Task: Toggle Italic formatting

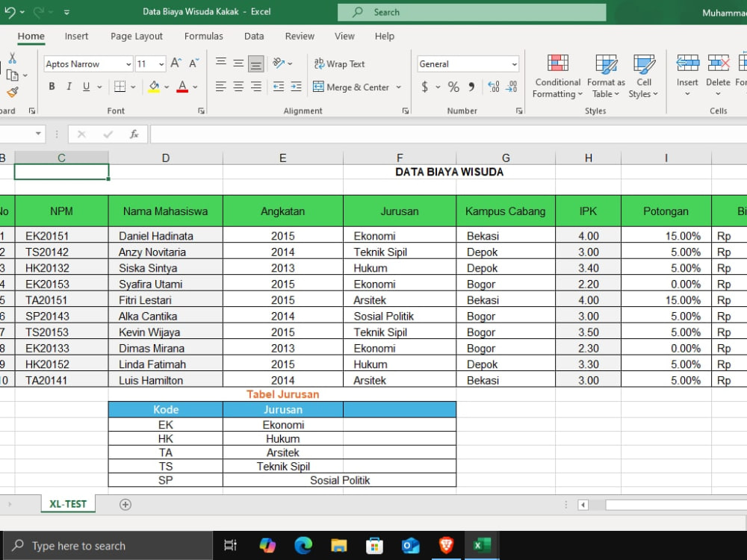Action: click(69, 86)
